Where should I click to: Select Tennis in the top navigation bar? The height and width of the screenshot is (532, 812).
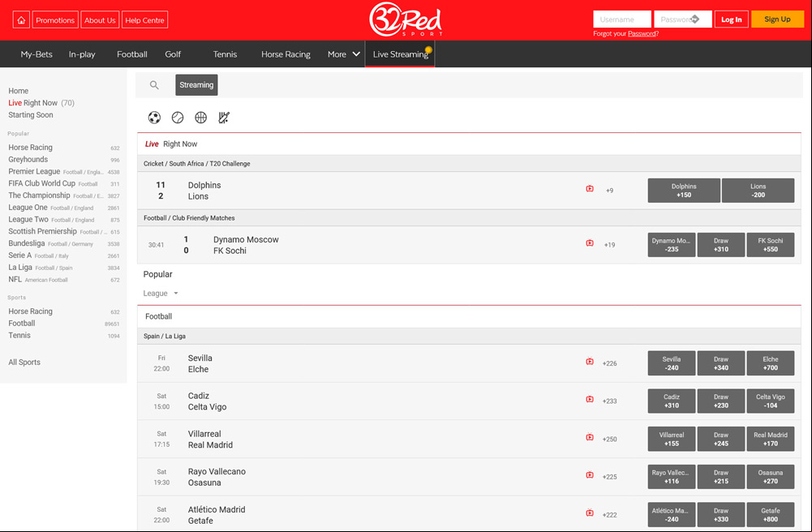[x=225, y=54]
